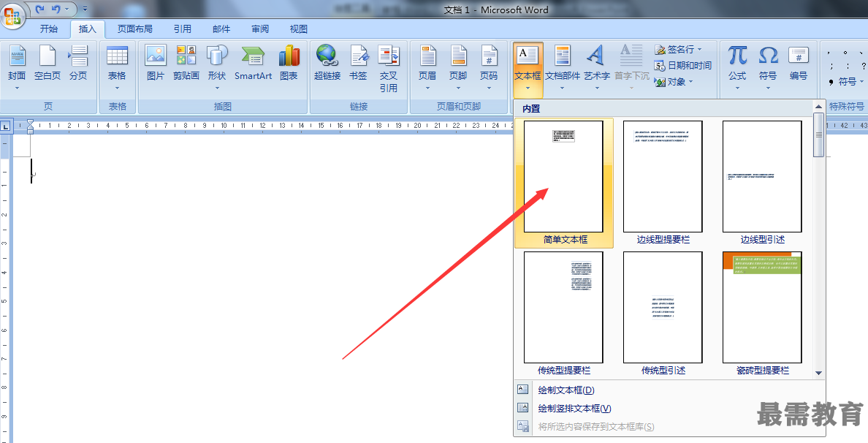Viewport: 868px width, 443px height.
Task: Expand the 页眉 dropdown arrow
Action: pos(427,88)
